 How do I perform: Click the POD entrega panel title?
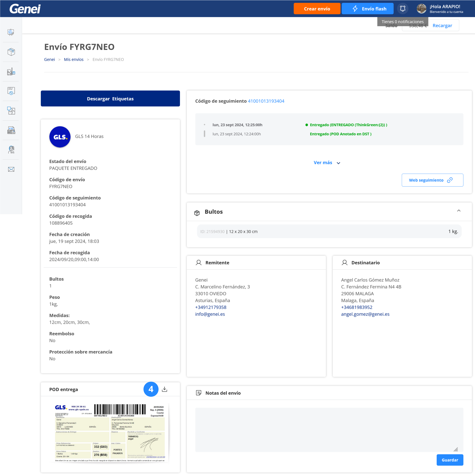point(64,389)
